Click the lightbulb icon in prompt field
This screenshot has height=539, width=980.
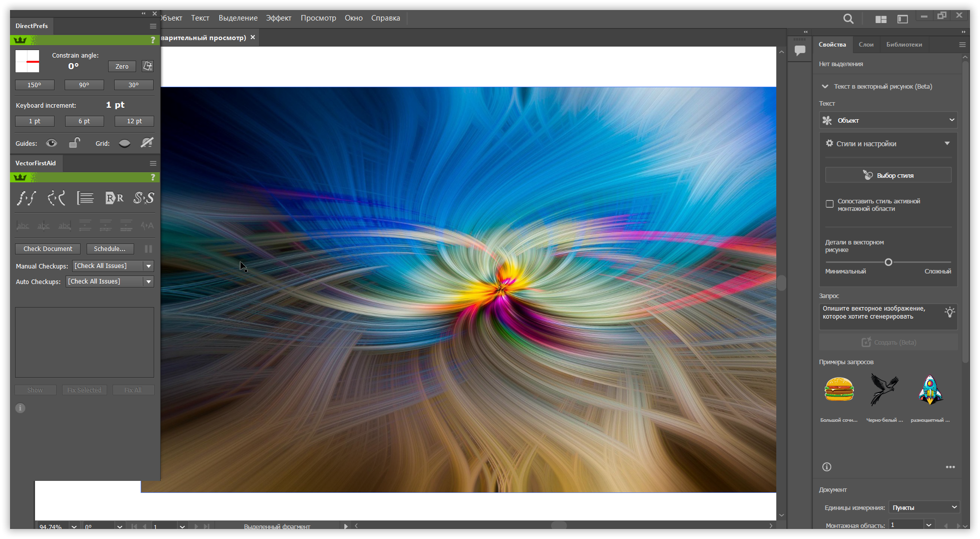[x=949, y=312]
